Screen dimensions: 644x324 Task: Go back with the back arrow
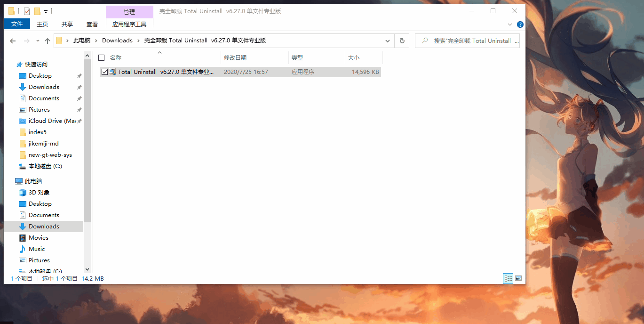(x=13, y=41)
